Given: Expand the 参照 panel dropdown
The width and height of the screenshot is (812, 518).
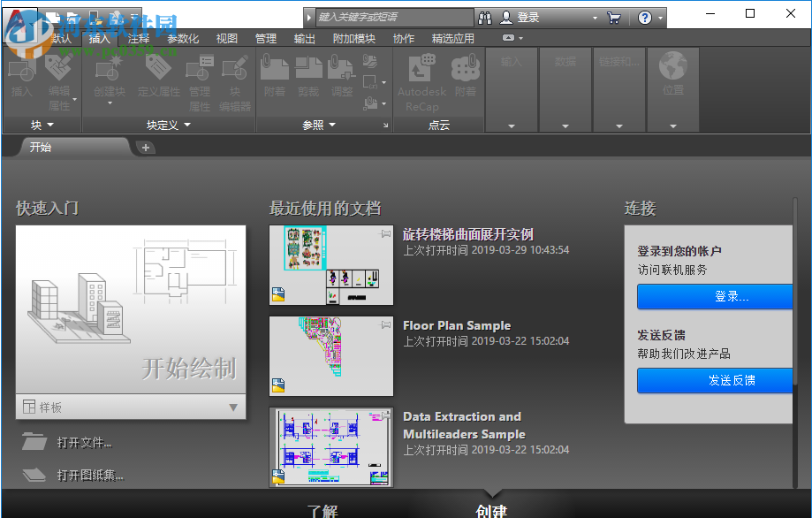Looking at the screenshot, I should point(334,124).
